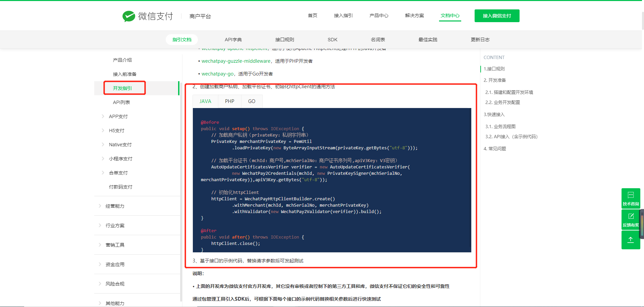Screen dimensions: 644x307
Task: Open the wechatpay-guzzle-middleware link
Action: point(236,61)
